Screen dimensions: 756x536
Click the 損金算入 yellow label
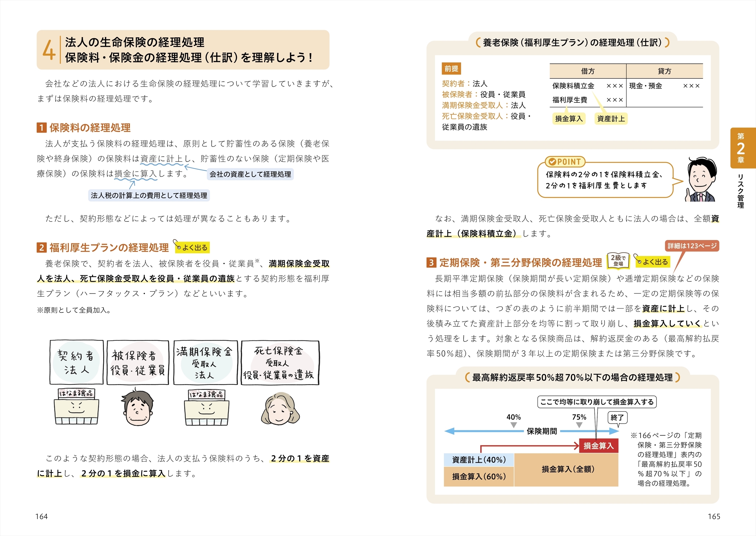coord(569,118)
